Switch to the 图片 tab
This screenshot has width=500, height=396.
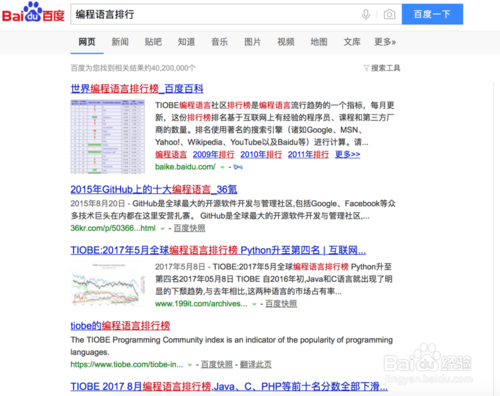pyautogui.click(x=253, y=42)
